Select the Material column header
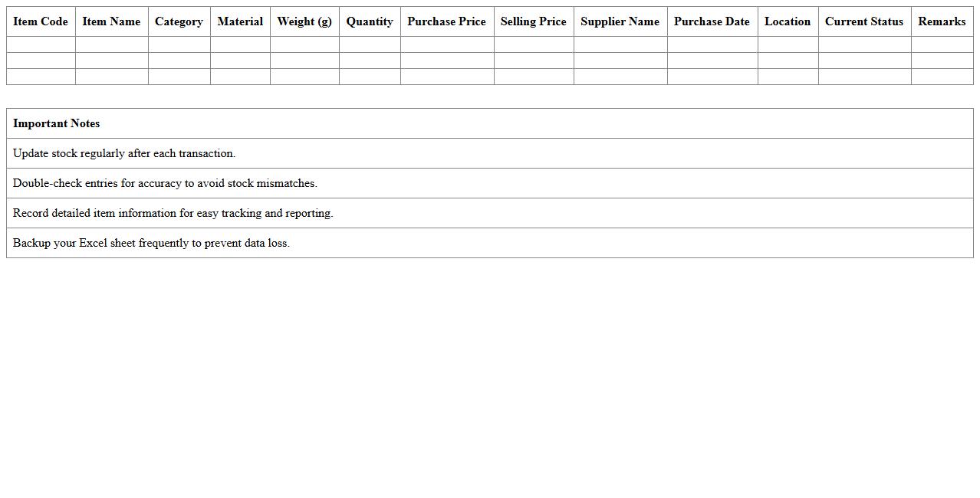The width and height of the screenshot is (980, 498). pos(240,21)
